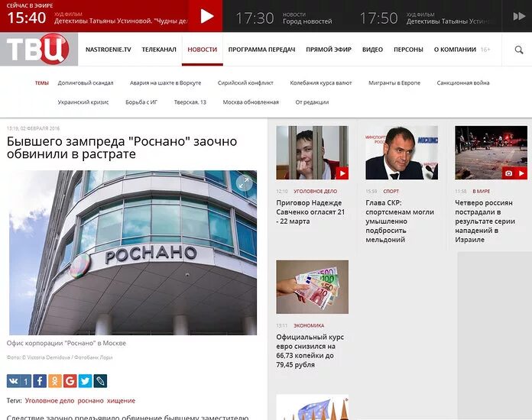
Task: Click the VK share counter showing 1
Action: [x=26, y=381]
